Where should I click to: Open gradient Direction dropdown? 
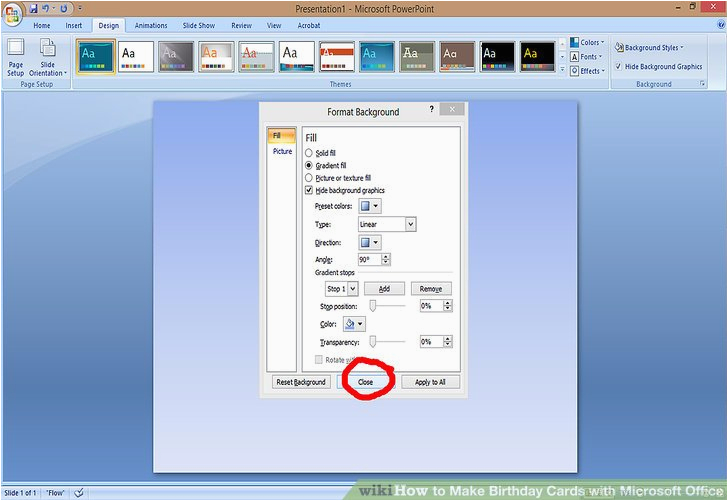tap(370, 242)
